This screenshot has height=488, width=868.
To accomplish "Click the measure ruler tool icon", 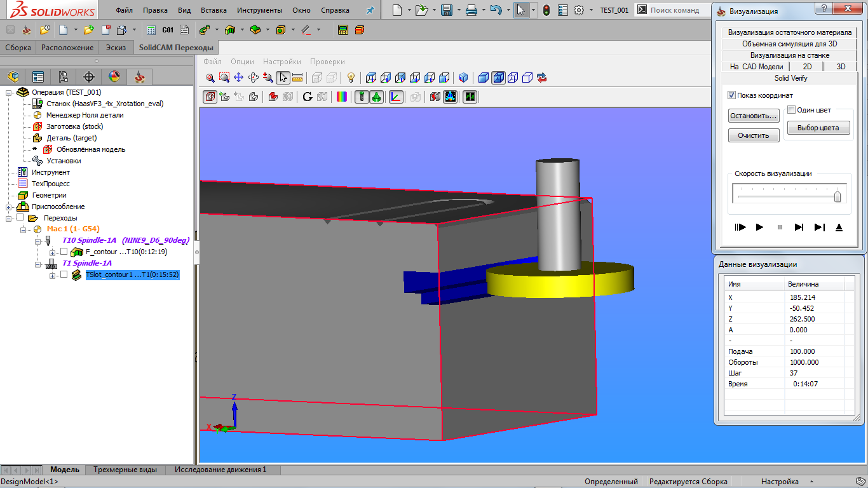I will click(297, 78).
